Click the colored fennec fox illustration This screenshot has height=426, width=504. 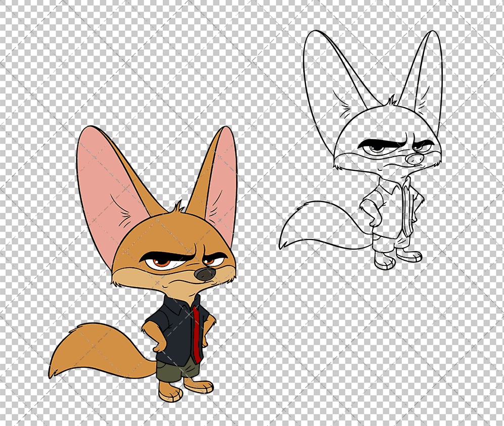[143, 263]
